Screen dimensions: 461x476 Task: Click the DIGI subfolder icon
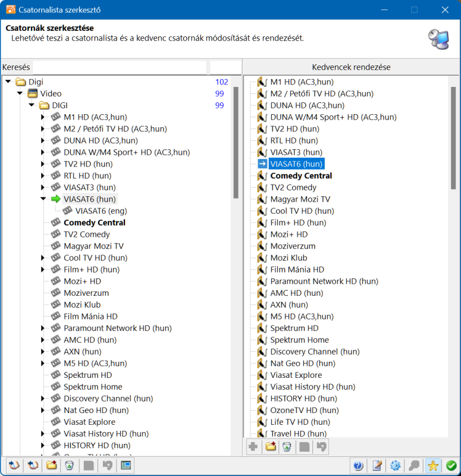pyautogui.click(x=44, y=105)
